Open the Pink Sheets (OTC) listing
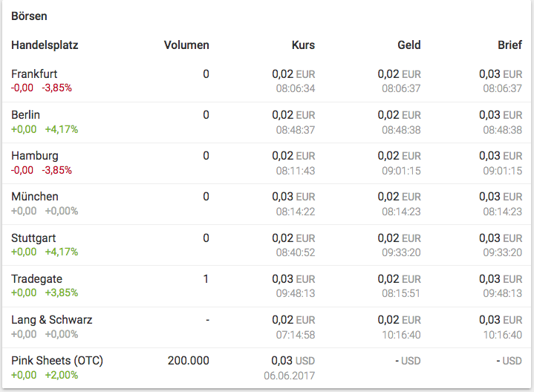The width and height of the screenshot is (534, 392). point(57,361)
